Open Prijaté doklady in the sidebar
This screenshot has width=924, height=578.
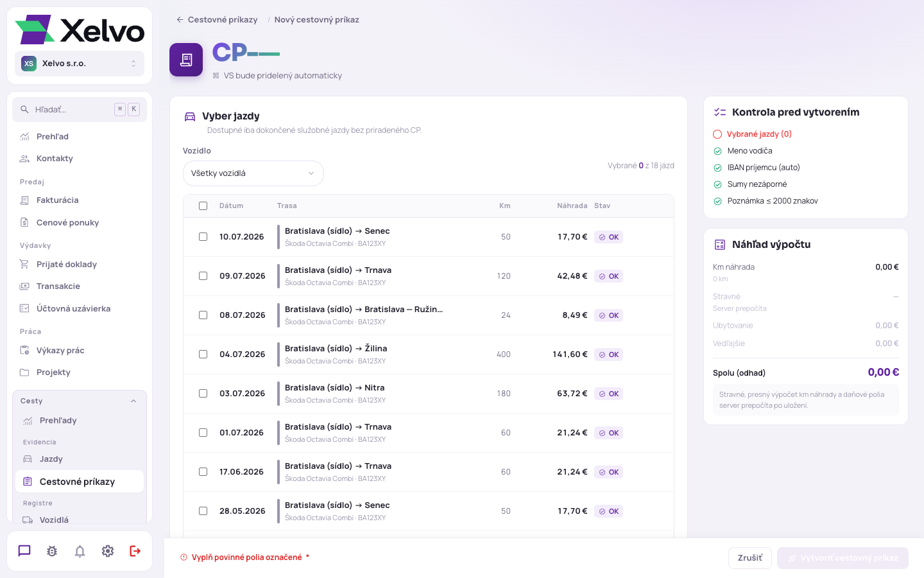pos(80,265)
